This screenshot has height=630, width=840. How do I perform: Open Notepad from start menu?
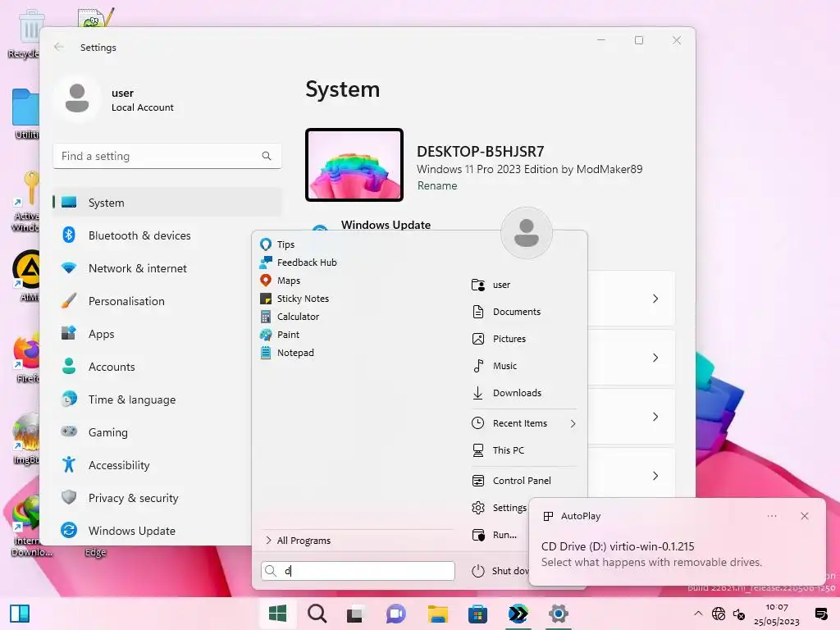click(x=287, y=353)
